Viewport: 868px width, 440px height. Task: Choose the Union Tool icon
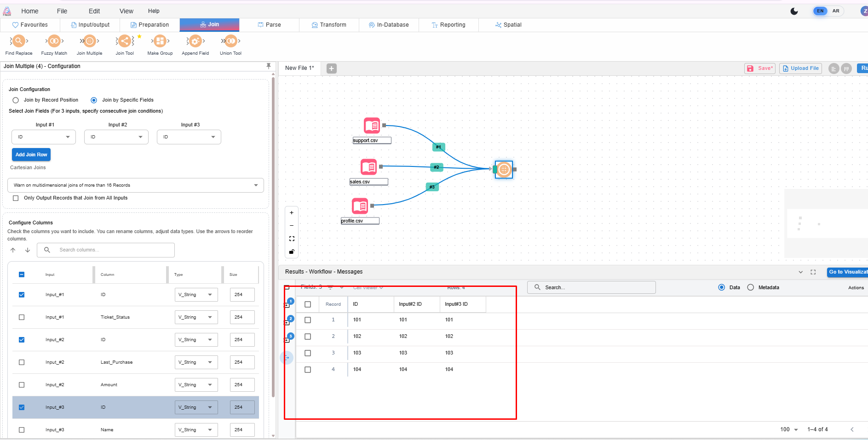230,41
